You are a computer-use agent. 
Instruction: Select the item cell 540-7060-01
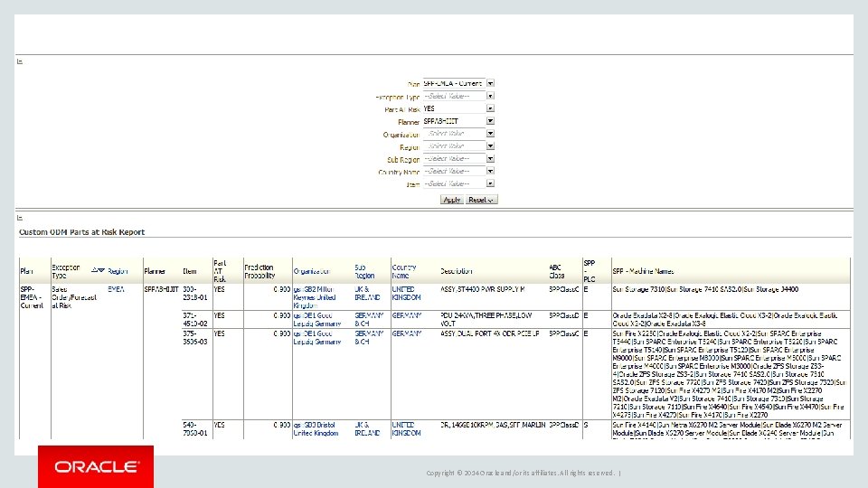coord(195,428)
